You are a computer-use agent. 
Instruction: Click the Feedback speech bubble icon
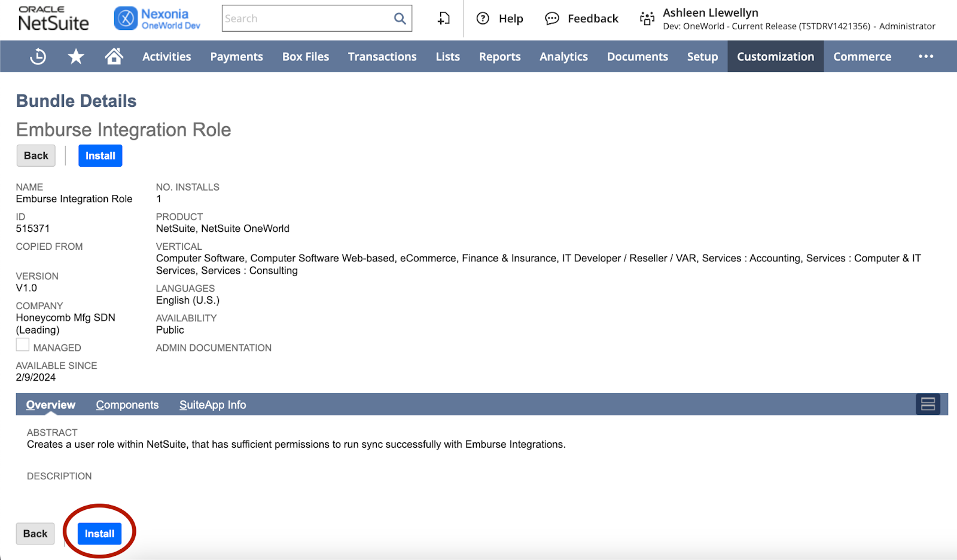click(551, 19)
